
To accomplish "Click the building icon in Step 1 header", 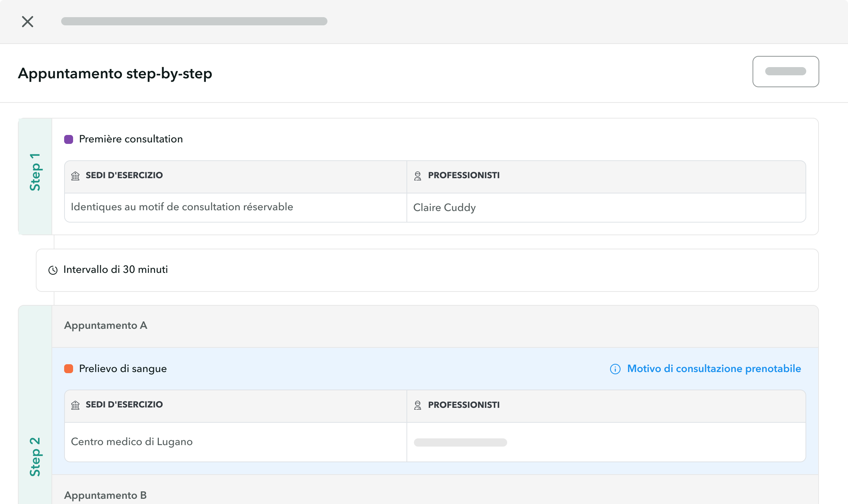I will (75, 176).
